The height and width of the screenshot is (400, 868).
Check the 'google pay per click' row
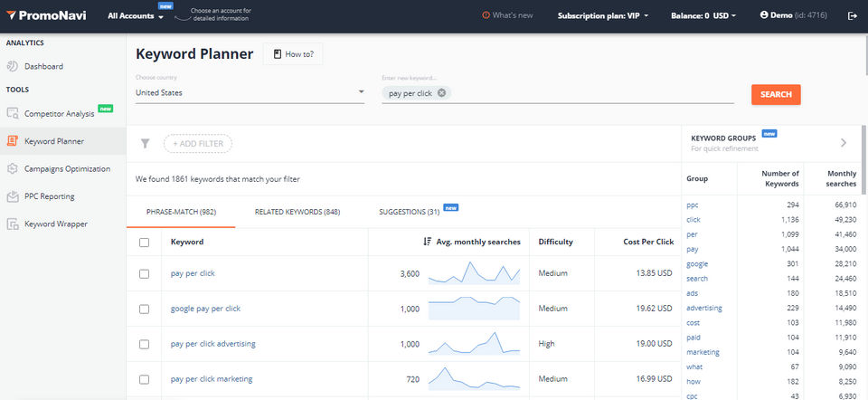pyautogui.click(x=144, y=309)
